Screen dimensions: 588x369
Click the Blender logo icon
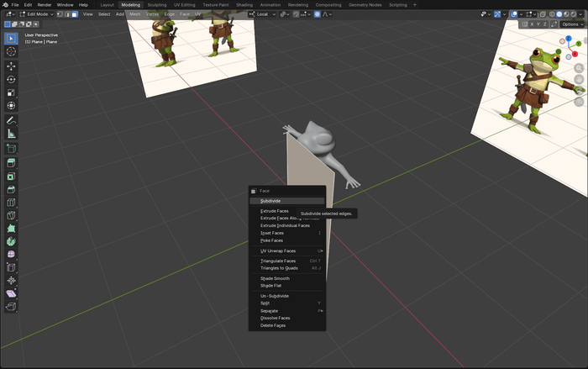point(5,5)
